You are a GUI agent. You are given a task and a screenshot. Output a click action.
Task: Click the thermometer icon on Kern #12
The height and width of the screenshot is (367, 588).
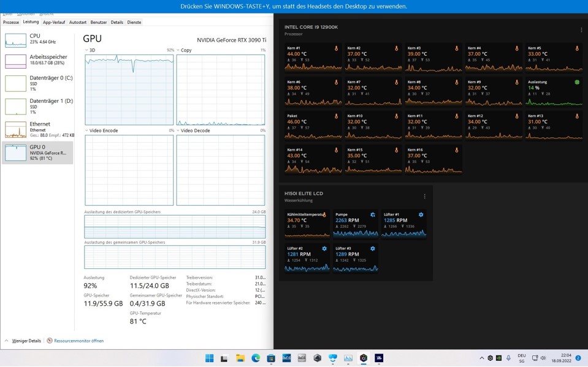click(517, 116)
